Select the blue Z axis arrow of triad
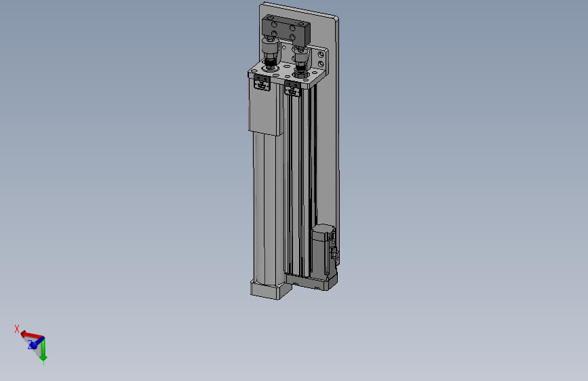588x381 pixels. coord(36,344)
